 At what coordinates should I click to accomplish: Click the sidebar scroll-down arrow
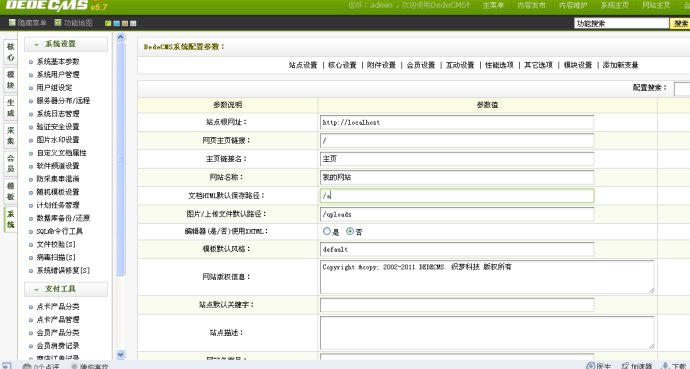pyautogui.click(x=121, y=354)
